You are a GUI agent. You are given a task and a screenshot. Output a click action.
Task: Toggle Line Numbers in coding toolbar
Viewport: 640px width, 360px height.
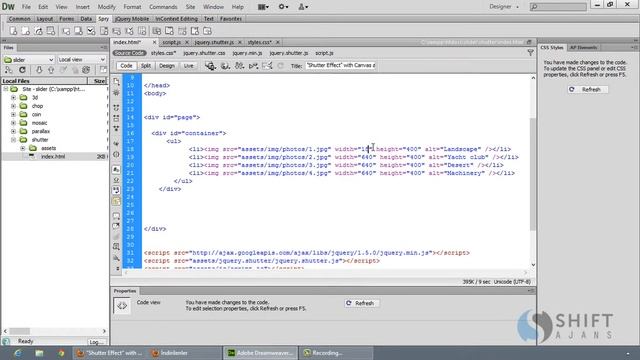[116, 169]
